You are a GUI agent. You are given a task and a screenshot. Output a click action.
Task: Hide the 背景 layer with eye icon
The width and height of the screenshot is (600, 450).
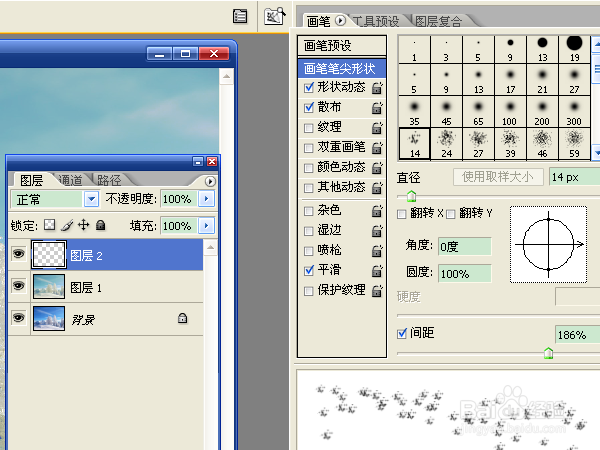click(19, 318)
